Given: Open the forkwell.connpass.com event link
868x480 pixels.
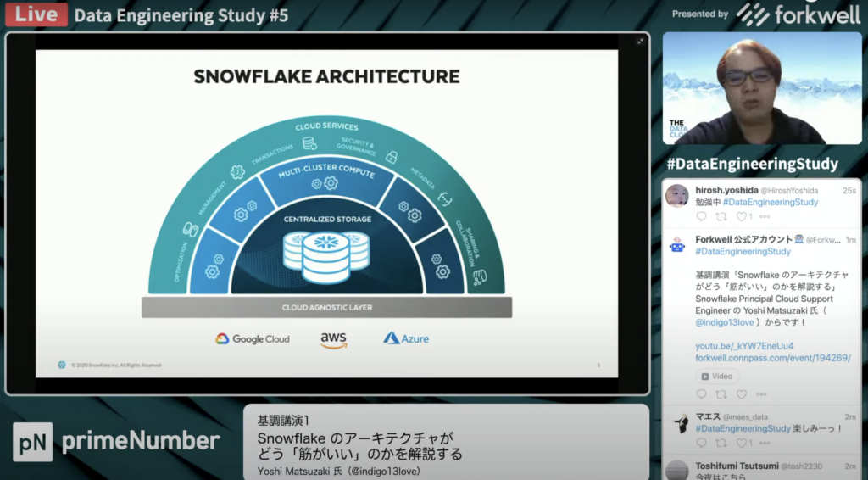Looking at the screenshot, I should point(772,358).
